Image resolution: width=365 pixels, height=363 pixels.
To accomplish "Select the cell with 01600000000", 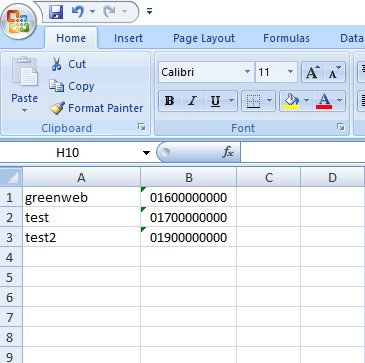I will (189, 197).
